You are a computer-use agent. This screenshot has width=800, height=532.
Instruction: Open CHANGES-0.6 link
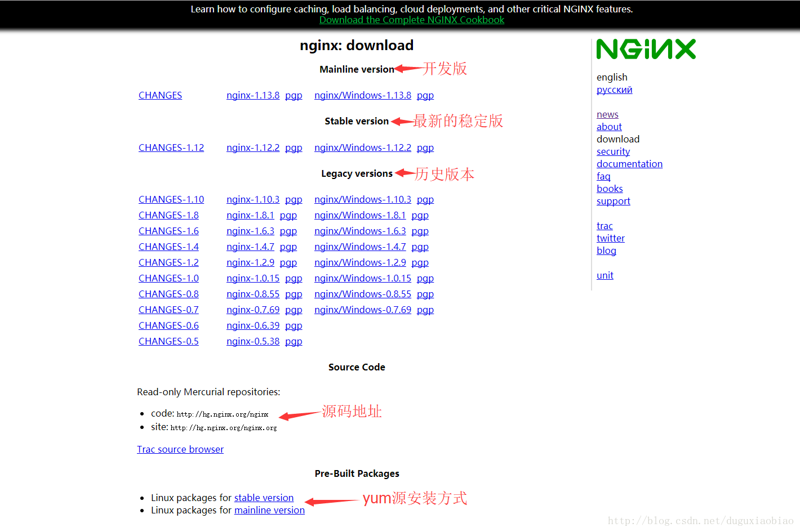[168, 325]
